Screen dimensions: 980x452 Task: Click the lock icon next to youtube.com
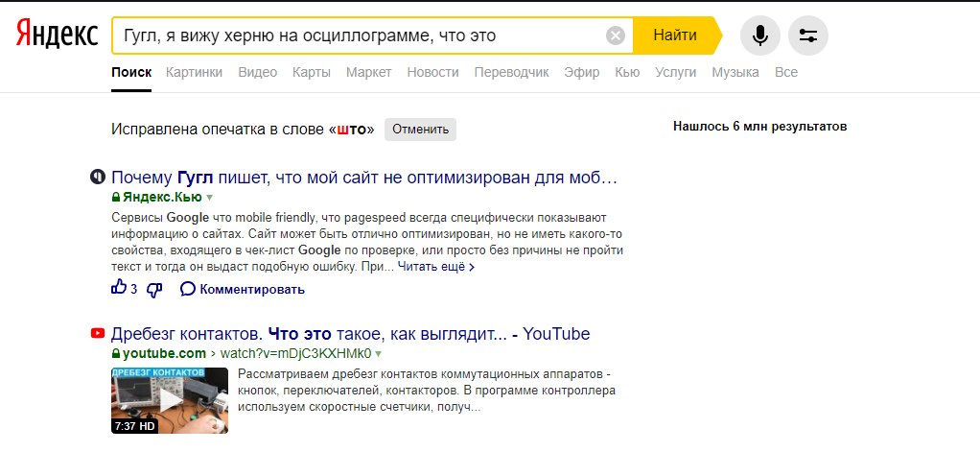pyautogui.click(x=116, y=354)
